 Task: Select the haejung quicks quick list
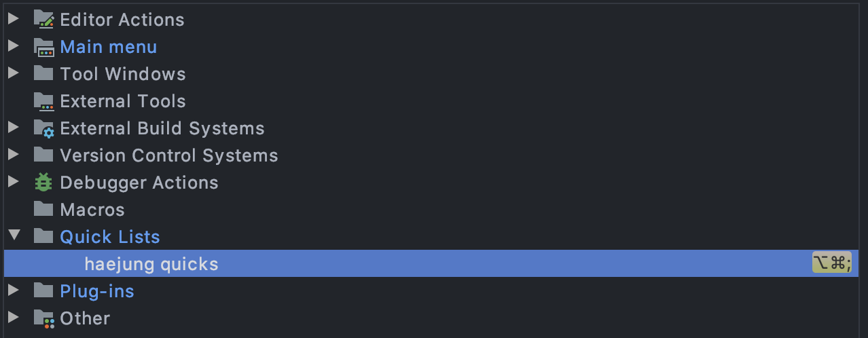[151, 264]
